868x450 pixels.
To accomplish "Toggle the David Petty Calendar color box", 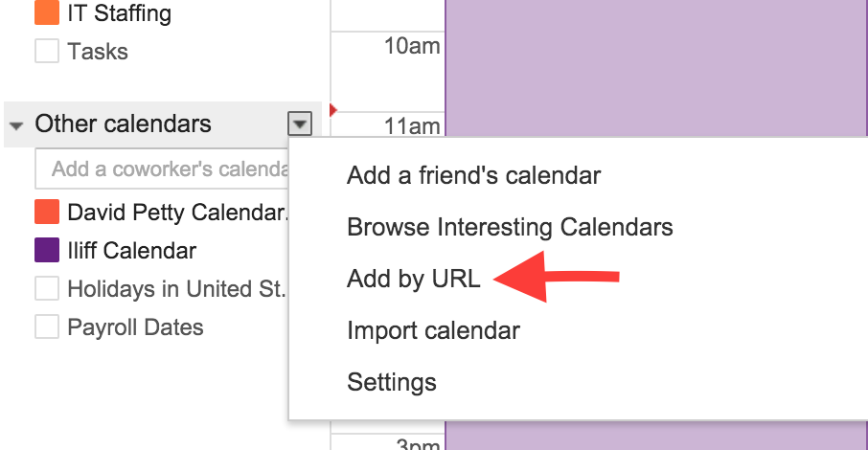I will point(47,212).
